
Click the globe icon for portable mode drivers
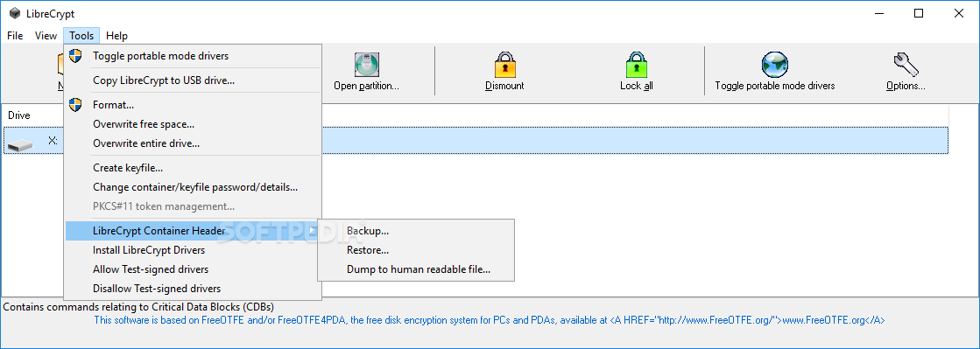pyautogui.click(x=775, y=65)
